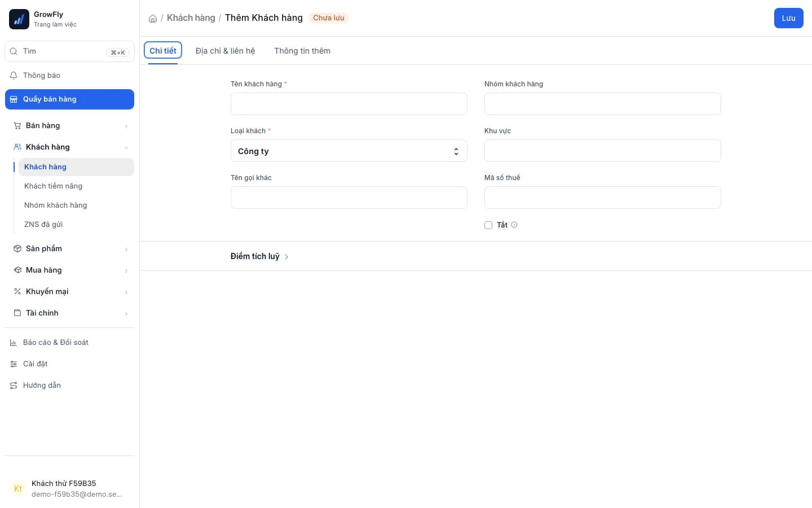Open the Loại khách dropdown
812x508 pixels.
(349, 151)
